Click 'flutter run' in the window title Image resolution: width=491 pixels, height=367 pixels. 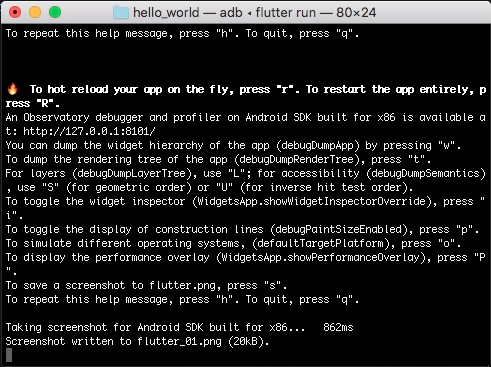[286, 13]
